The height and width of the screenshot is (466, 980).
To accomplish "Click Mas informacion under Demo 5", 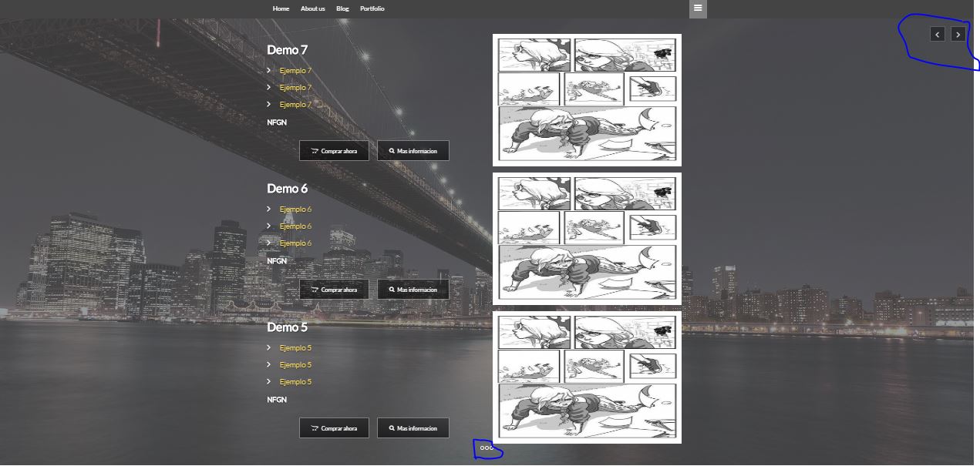I will 413,428.
